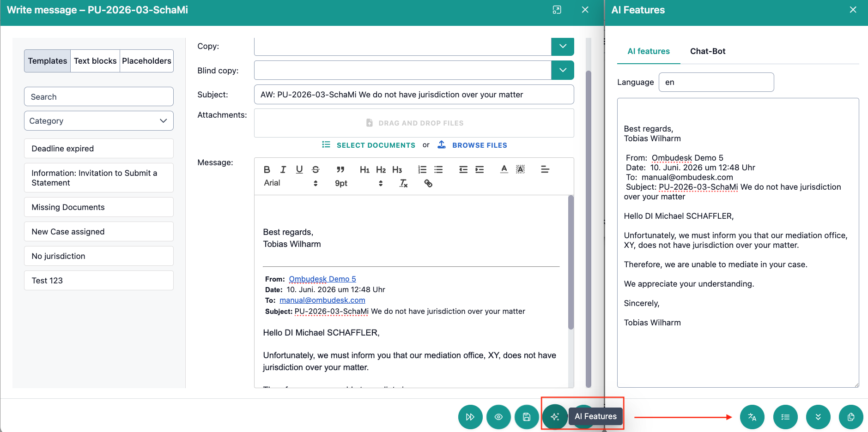Set Heading 3 style
Screen dimensions: 868x432
pos(397,169)
